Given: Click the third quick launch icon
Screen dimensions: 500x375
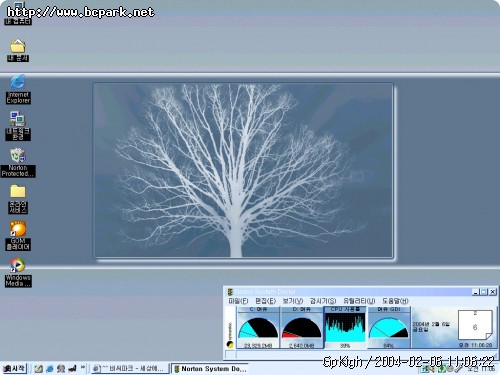Looking at the screenshot, I should click(x=61, y=368).
